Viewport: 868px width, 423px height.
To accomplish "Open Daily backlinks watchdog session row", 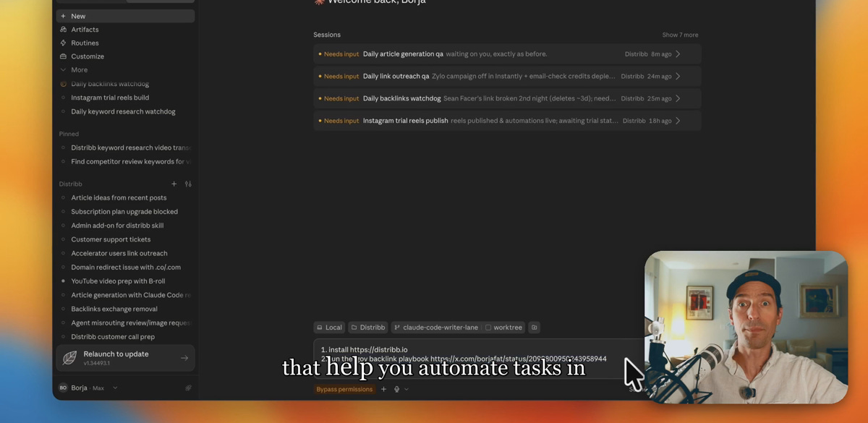I will 507,98.
